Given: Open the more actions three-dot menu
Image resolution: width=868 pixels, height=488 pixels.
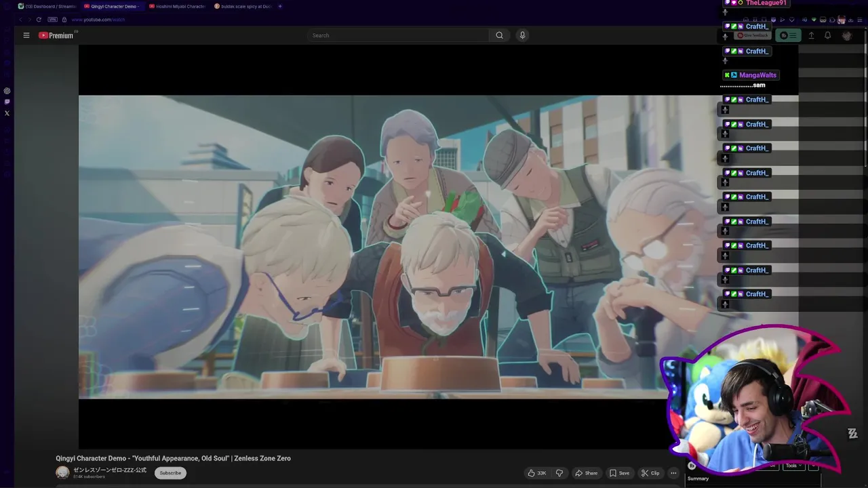Looking at the screenshot, I should click(x=673, y=473).
